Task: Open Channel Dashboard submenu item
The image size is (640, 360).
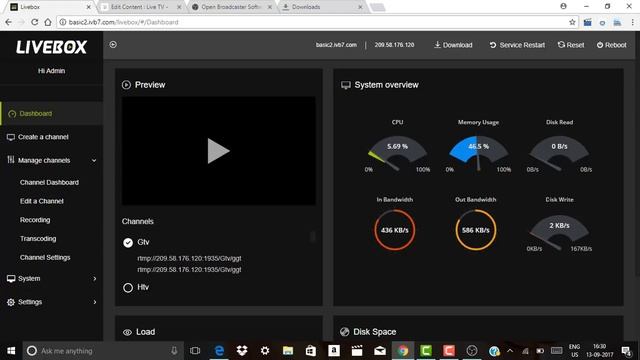Action: 49,182
